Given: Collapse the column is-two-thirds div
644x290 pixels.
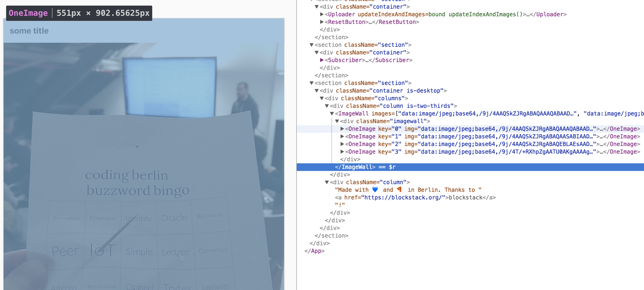Looking at the screenshot, I should pos(327,106).
